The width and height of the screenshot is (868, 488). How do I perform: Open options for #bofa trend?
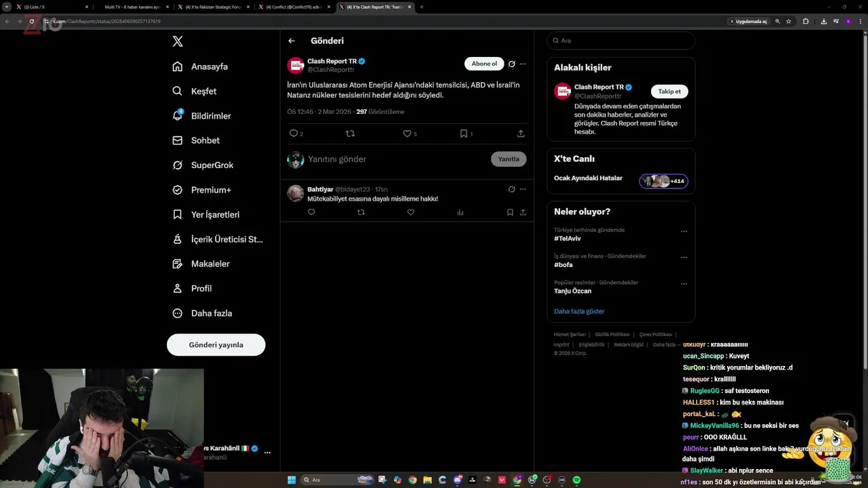(684, 258)
